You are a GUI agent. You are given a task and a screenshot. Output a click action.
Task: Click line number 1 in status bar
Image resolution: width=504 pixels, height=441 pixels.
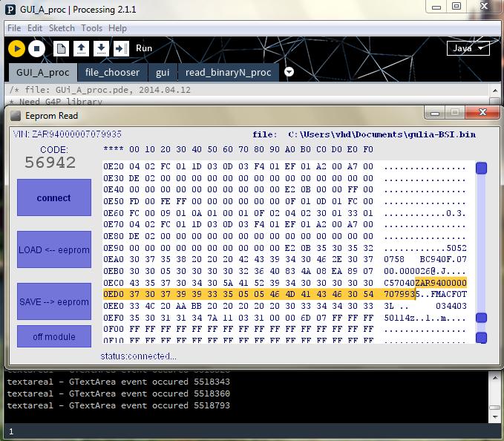tap(11, 431)
